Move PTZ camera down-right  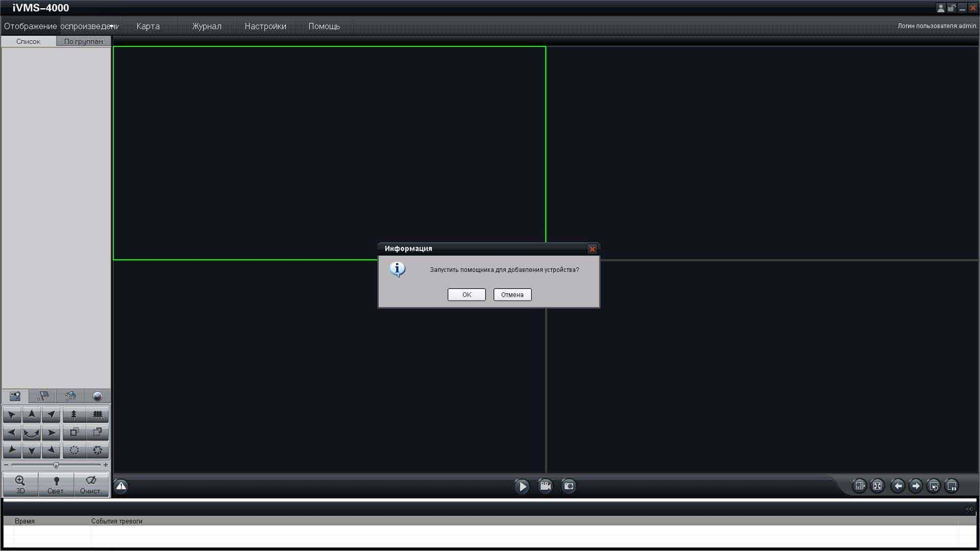click(x=51, y=450)
